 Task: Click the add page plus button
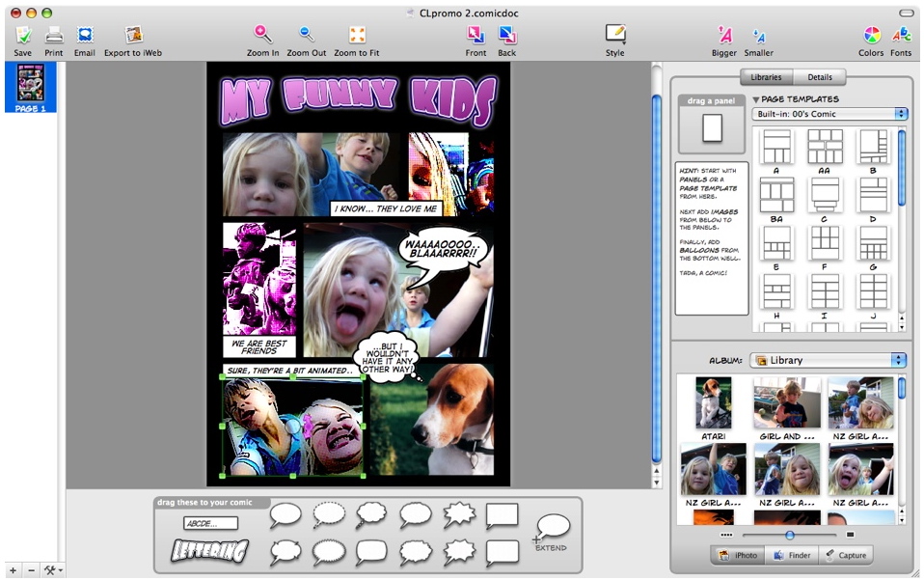[x=13, y=570]
